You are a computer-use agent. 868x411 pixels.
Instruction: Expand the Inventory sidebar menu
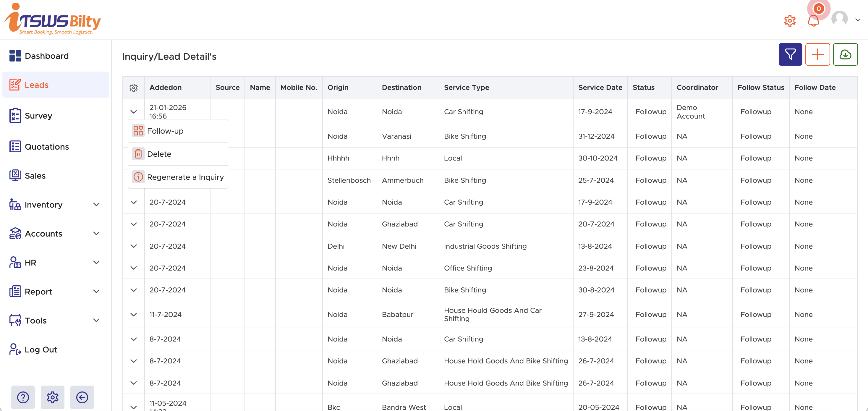96,205
